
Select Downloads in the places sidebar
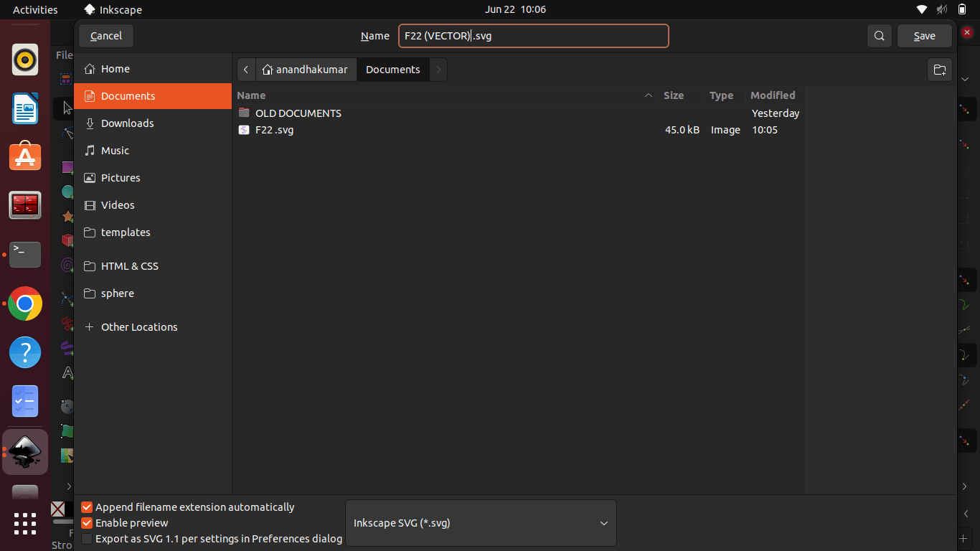(x=127, y=123)
